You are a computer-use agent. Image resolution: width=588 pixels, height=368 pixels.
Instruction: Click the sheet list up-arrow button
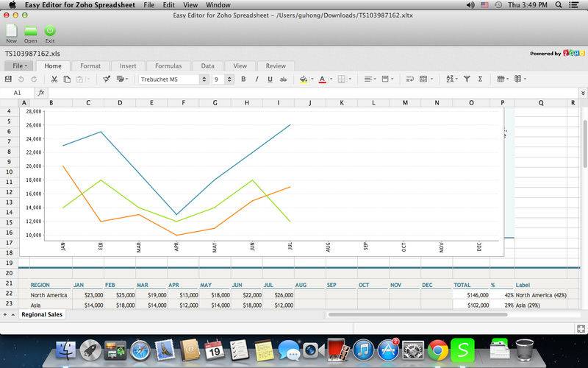click(x=12, y=314)
